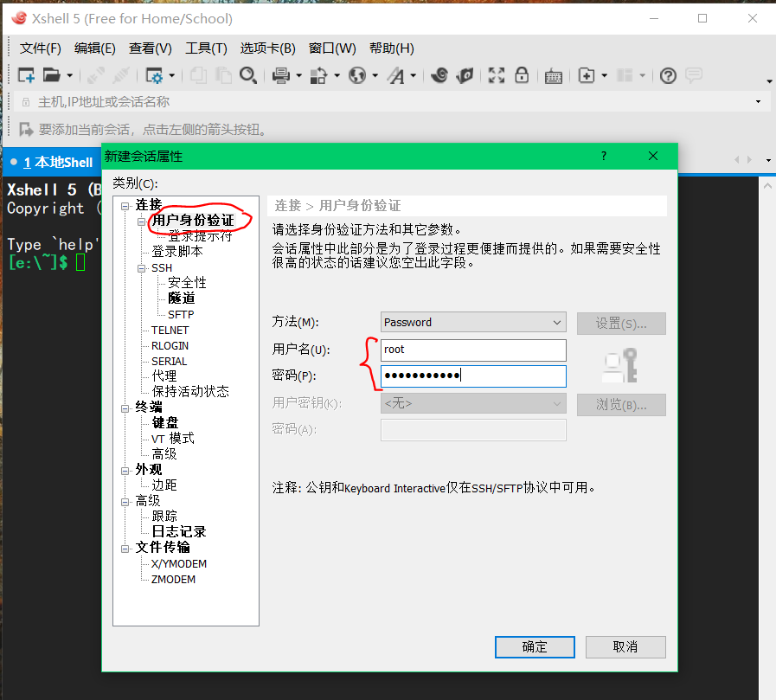
Task: Toggle the full screen icon
Action: click(x=497, y=75)
